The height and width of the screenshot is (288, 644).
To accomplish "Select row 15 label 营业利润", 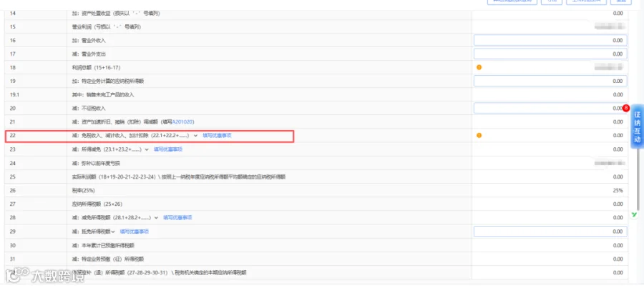I will click(106, 26).
